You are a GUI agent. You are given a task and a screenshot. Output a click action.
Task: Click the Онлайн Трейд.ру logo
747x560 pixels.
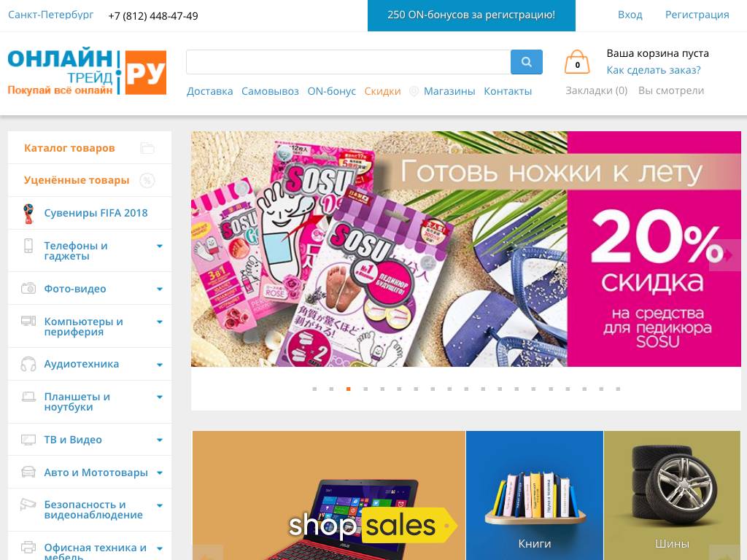point(88,71)
